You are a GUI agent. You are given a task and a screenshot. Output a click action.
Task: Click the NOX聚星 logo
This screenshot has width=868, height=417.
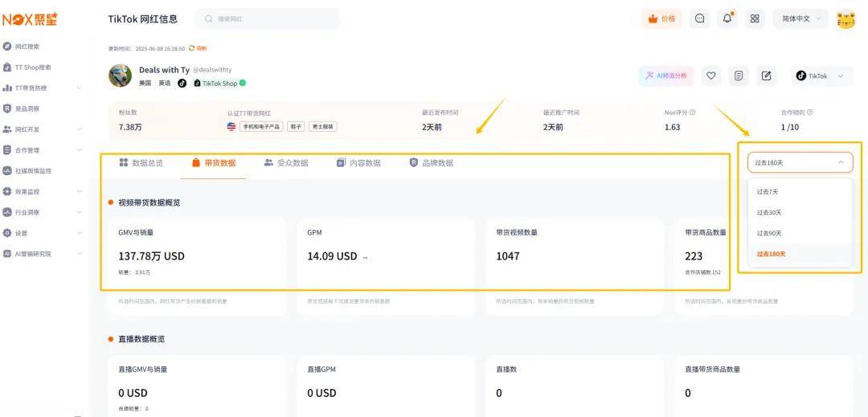(x=30, y=19)
